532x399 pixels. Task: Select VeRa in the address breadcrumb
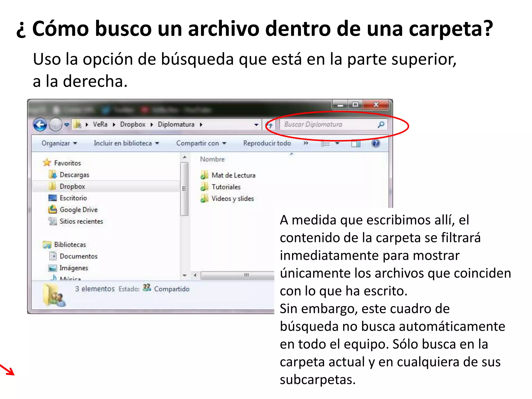click(100, 124)
